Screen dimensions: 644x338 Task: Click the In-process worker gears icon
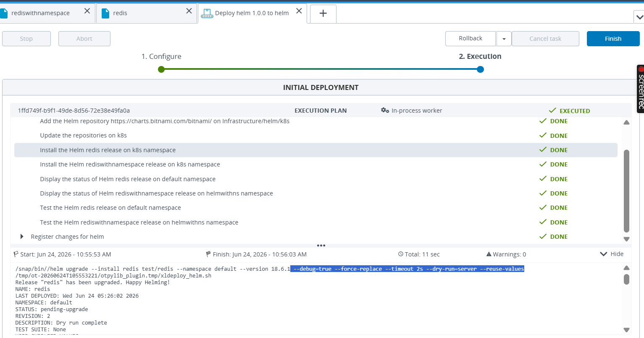(385, 110)
